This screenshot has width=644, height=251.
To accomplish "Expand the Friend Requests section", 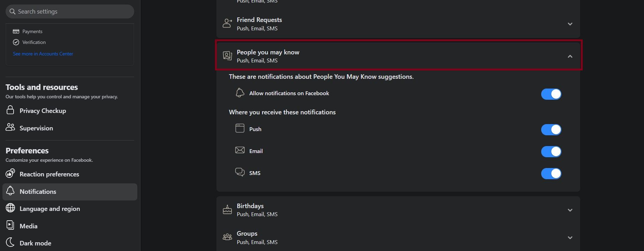I will point(570,24).
